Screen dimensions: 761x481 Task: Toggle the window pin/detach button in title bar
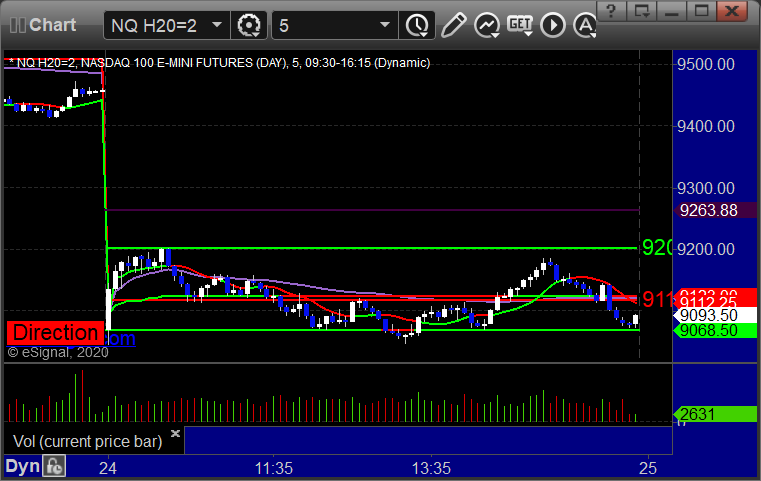[646, 13]
